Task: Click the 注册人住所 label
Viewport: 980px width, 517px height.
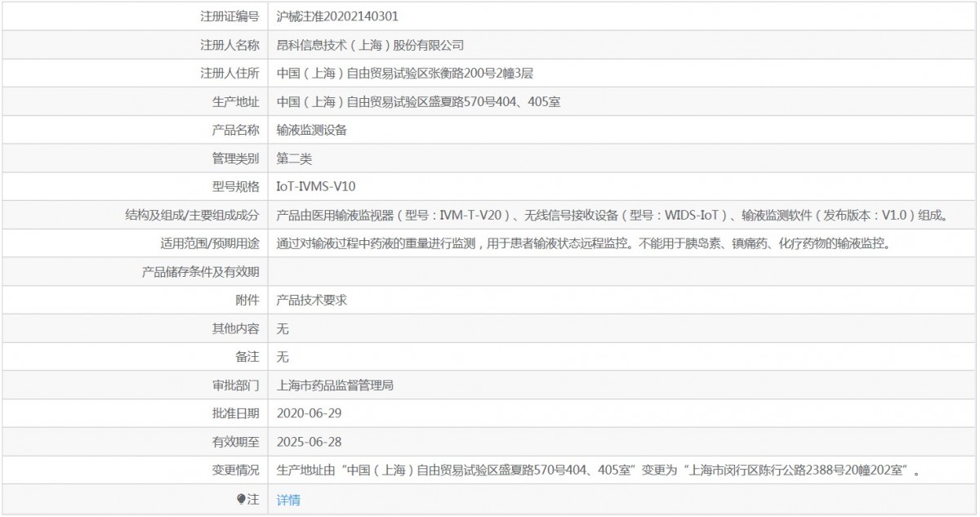Action: coord(229,73)
